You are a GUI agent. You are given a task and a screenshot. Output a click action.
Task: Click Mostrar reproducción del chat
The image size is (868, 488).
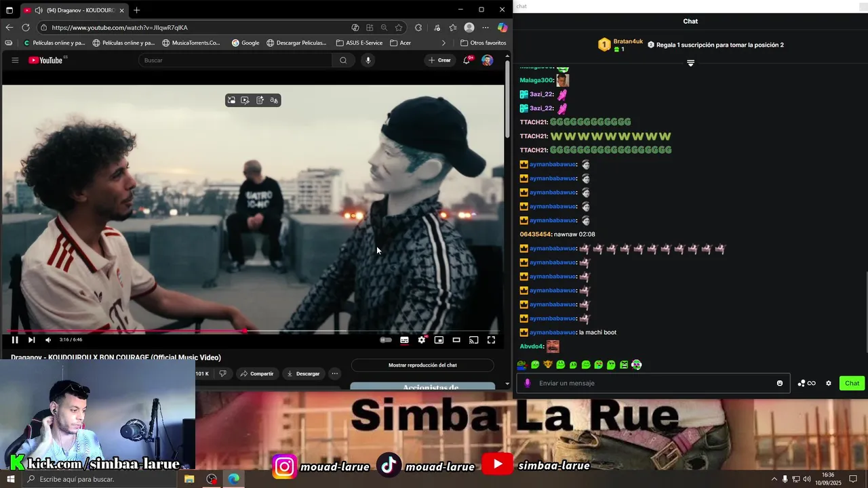click(x=422, y=365)
